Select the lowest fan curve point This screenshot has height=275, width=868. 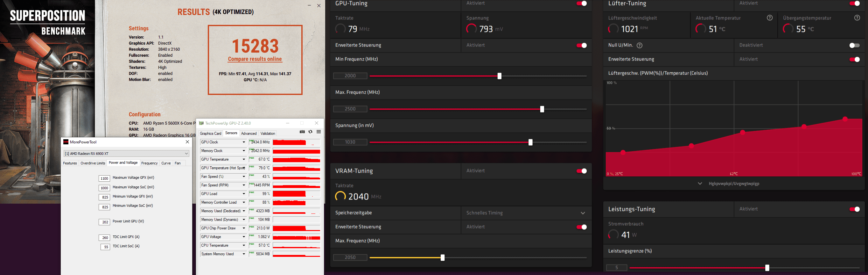coord(623,153)
